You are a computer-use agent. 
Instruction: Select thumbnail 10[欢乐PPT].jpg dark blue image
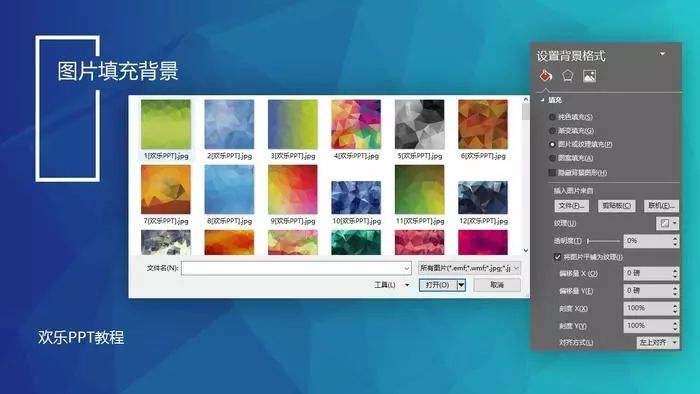tap(356, 198)
